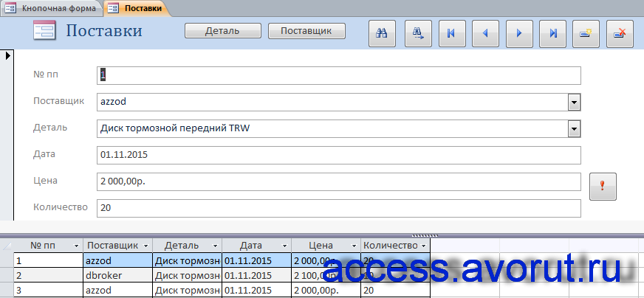Open Поставщик column filter dropdown
Image resolution: width=644 pixels, height=298 pixels.
(145, 246)
